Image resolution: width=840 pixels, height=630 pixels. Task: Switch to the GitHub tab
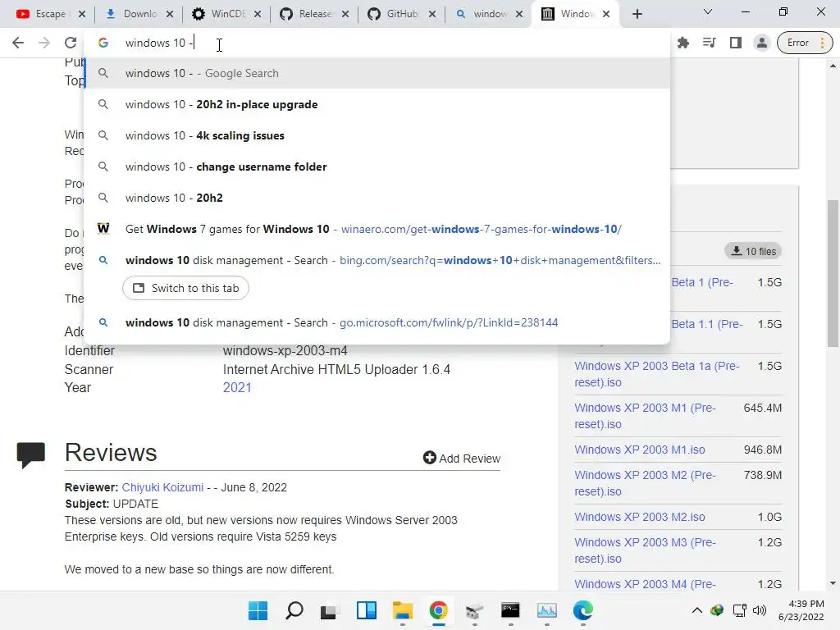tap(402, 14)
